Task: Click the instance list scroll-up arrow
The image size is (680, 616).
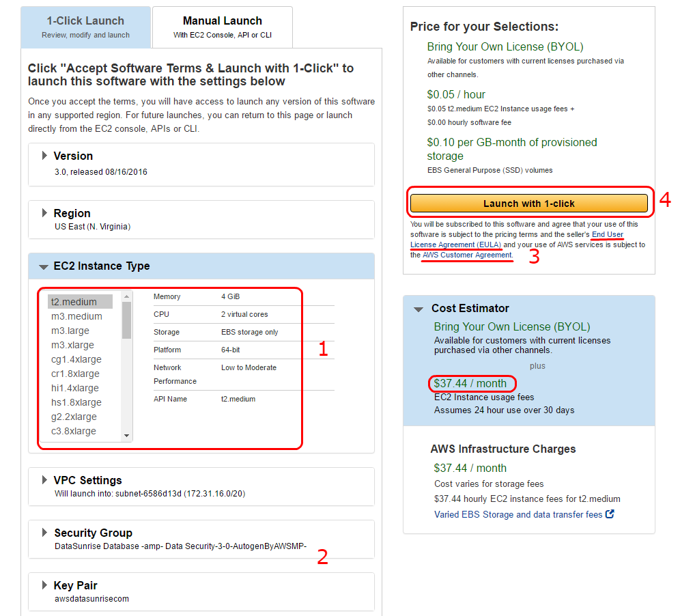Action: [x=126, y=296]
